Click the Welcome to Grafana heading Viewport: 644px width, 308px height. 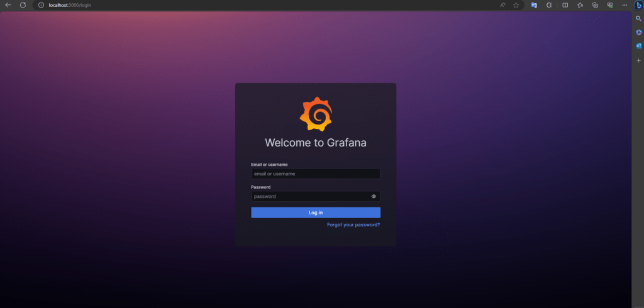click(316, 143)
